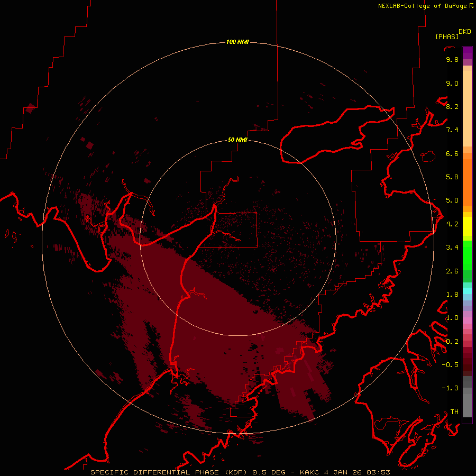The width and height of the screenshot is (476, 476).
Task: Click the 1.0 value on the legend
Action: (452, 318)
